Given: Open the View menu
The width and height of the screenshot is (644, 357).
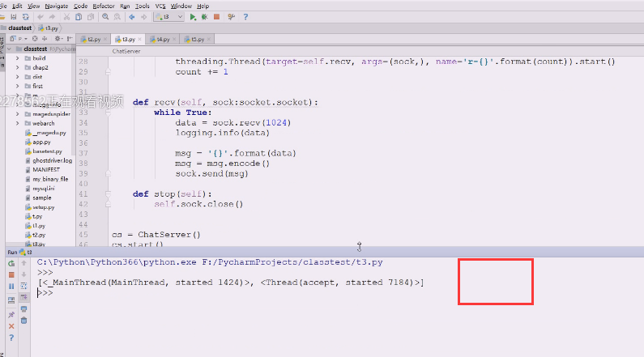Looking at the screenshot, I should pos(34,6).
